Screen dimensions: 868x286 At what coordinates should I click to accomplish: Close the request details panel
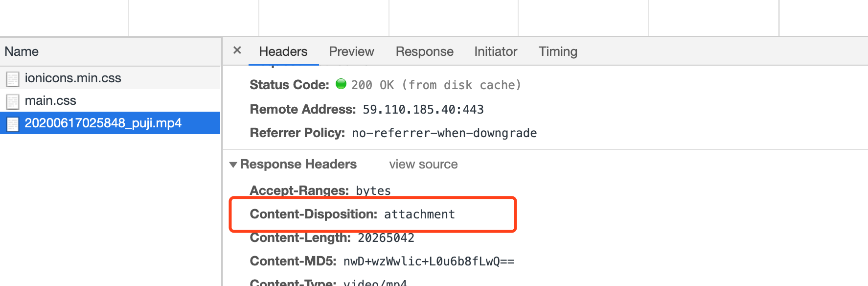[x=237, y=50]
